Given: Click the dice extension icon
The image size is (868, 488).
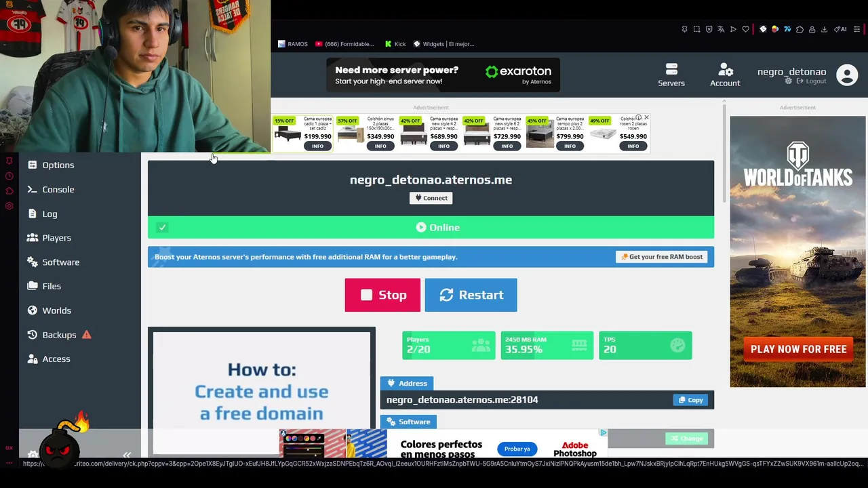Looking at the screenshot, I should point(763,29).
